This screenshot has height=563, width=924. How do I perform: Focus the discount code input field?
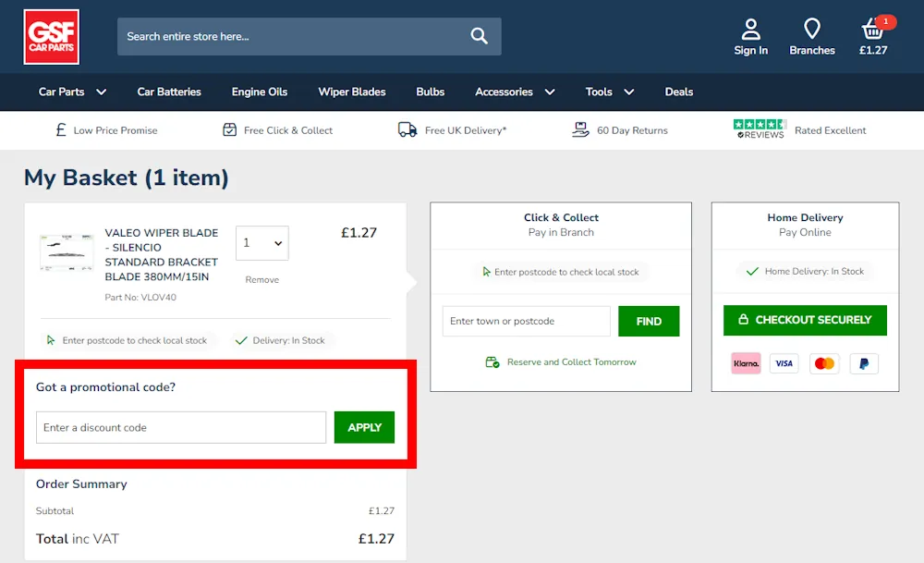pyautogui.click(x=181, y=427)
